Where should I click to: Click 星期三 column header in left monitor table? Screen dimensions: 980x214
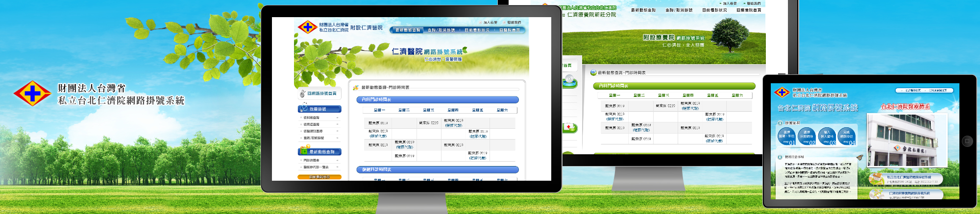coord(428,110)
